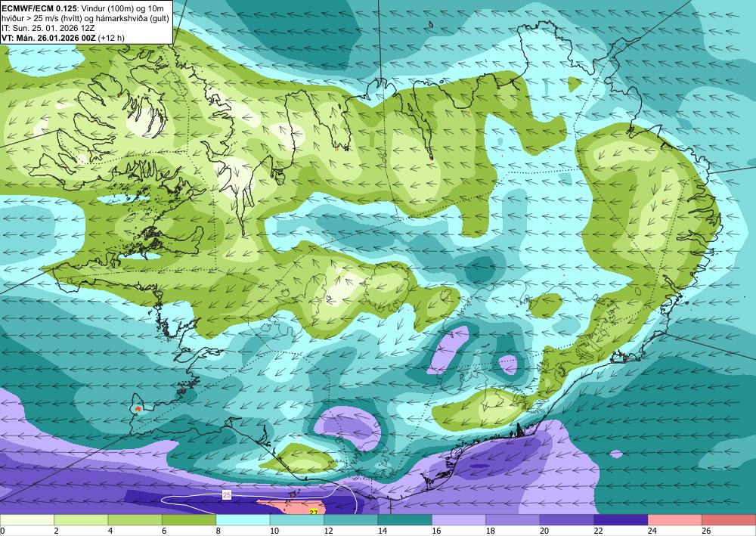This screenshot has height=536, width=756.
Task: Click the 6–8 m/s dark green legend swatch
Action: (x=189, y=520)
